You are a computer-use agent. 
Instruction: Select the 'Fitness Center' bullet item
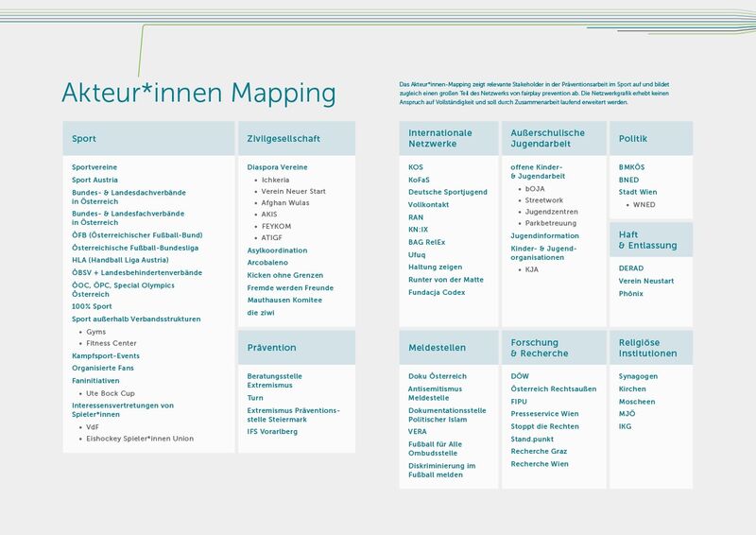(x=112, y=343)
